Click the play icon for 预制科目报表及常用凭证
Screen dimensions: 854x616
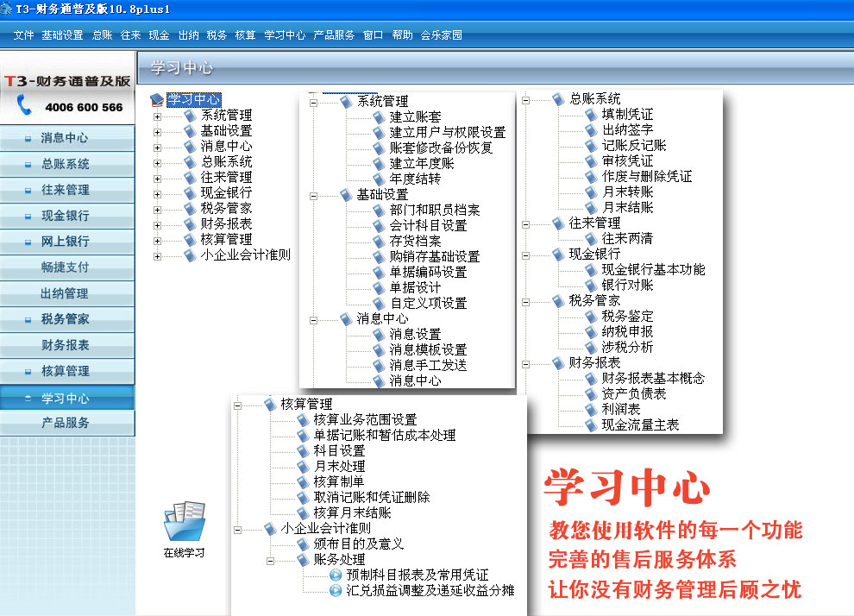pos(336,575)
